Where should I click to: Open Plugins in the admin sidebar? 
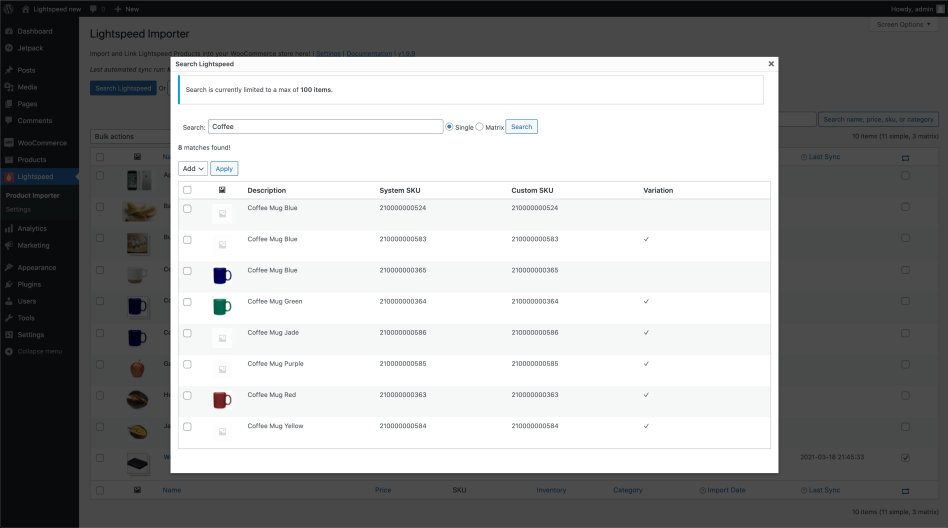coord(29,284)
